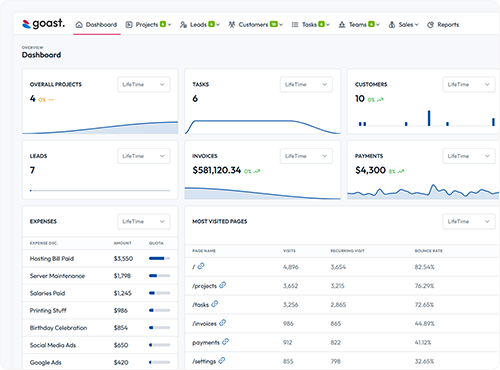The image size is (500, 370).
Task: Open the Leads menu
Action: [200, 25]
